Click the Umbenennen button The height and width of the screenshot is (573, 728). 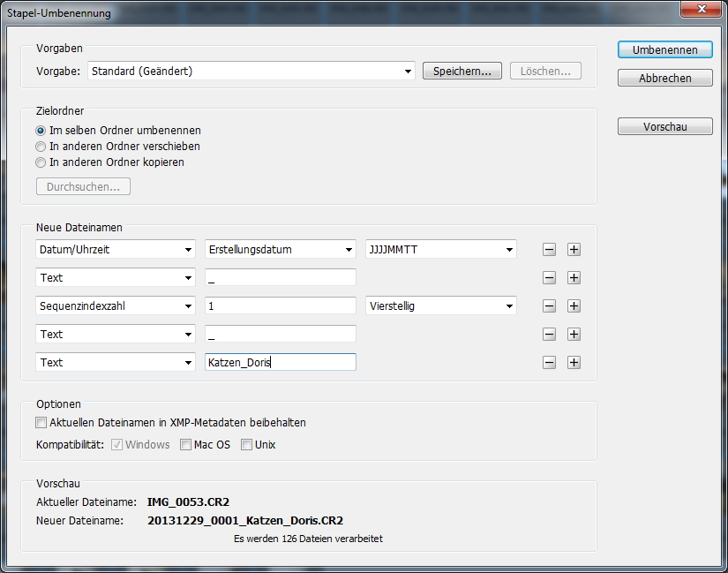pos(664,50)
